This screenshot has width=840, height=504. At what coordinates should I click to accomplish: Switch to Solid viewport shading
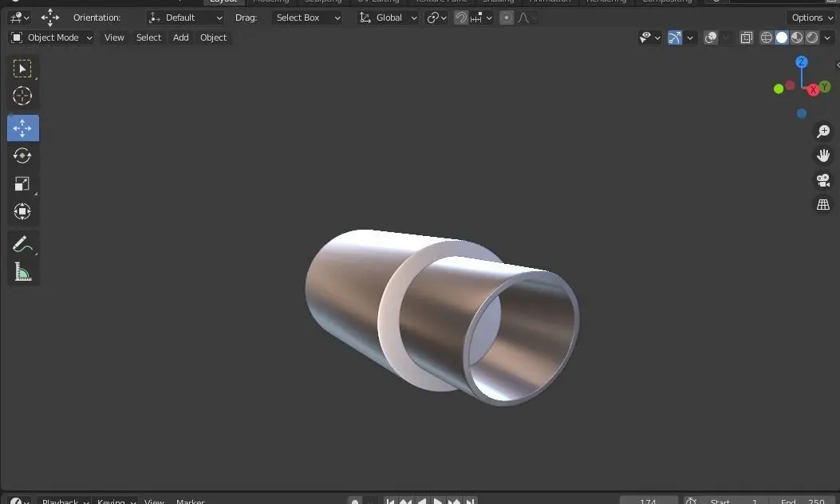click(x=782, y=37)
